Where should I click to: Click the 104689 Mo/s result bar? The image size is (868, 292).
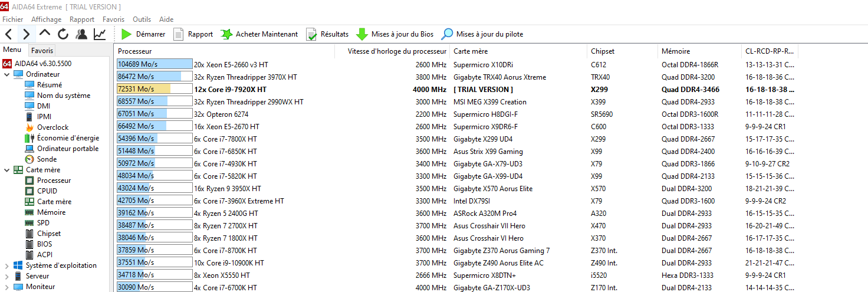pos(154,64)
